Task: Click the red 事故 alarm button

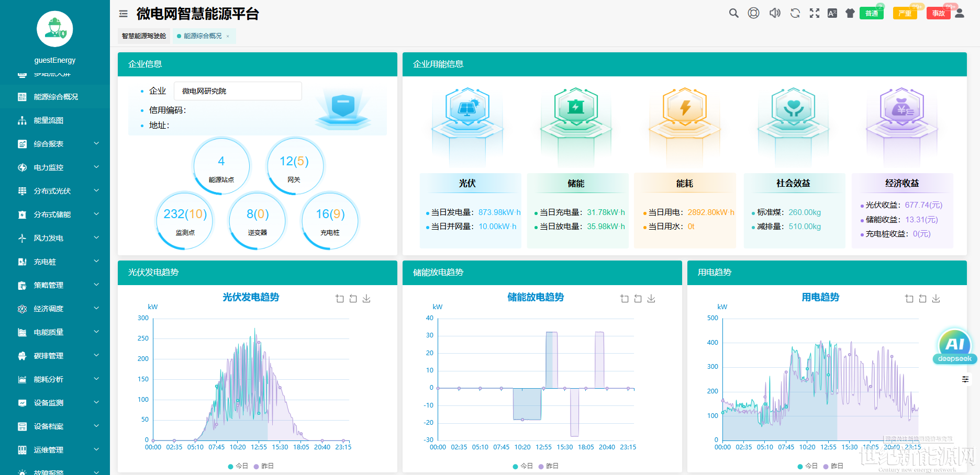Action: coord(938,14)
